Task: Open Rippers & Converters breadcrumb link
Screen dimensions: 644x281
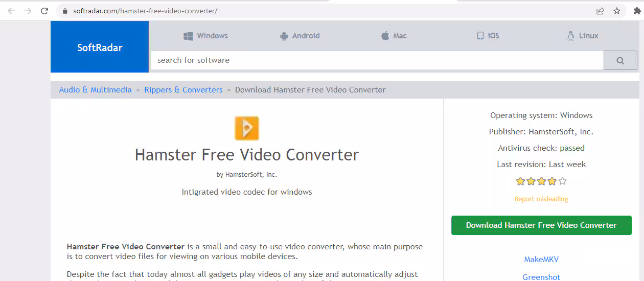Action: 183,90
